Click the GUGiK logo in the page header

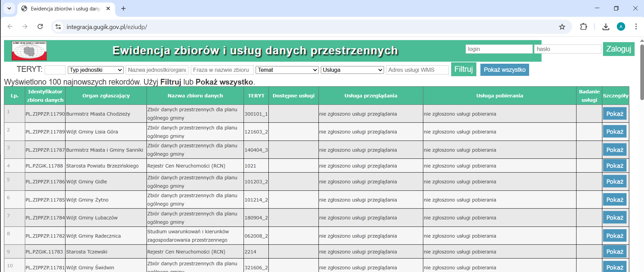(x=29, y=51)
